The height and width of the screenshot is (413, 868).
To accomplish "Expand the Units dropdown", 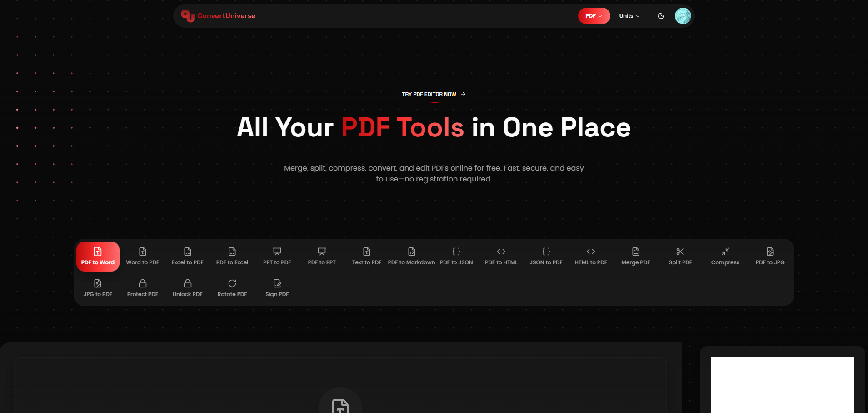I will pos(629,15).
